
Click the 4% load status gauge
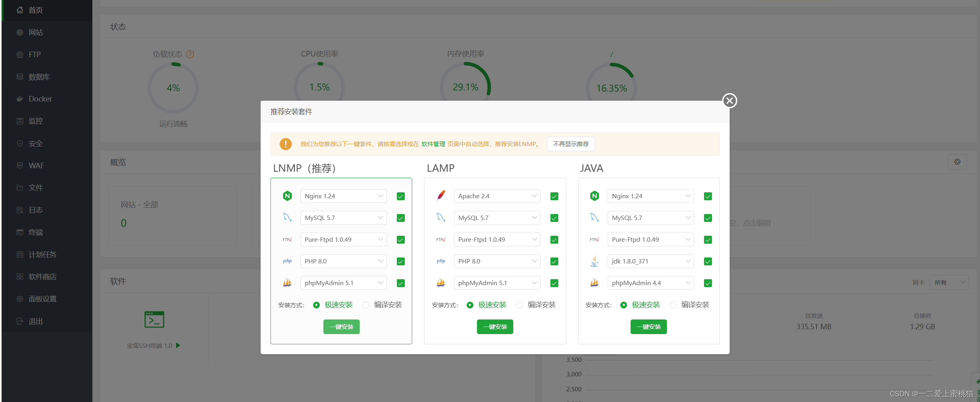[x=173, y=88]
